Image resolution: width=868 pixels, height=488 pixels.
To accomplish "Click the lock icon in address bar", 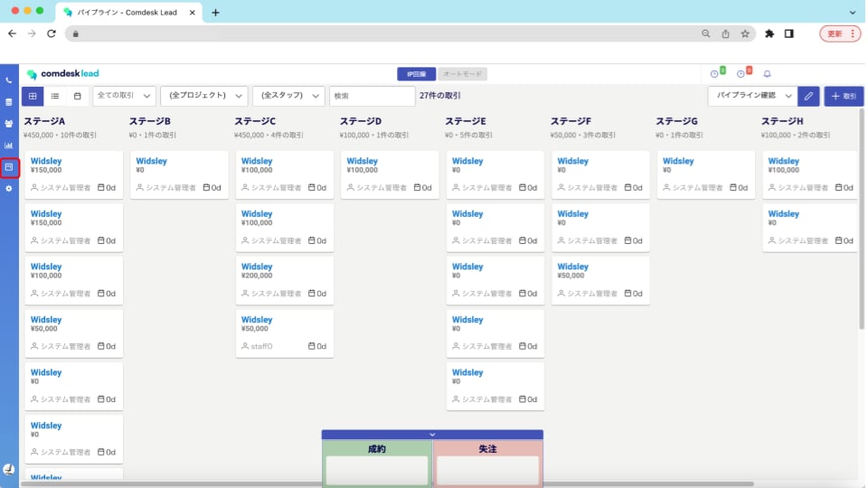I will [76, 33].
